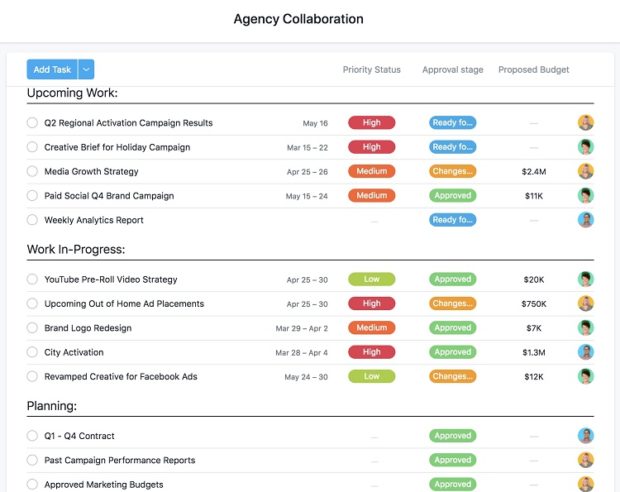Mark Past Campaign Performance Reports complete
The width and height of the screenshot is (620, 492).
click(32, 460)
